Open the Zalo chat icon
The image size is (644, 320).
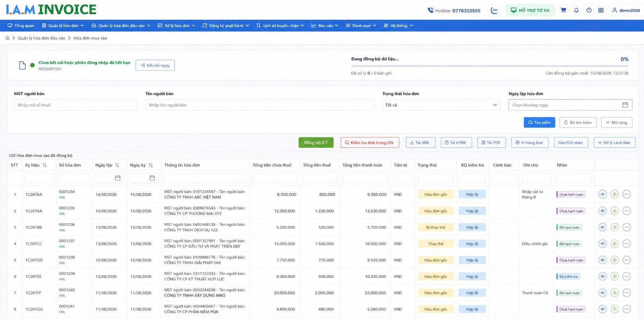pos(494,10)
